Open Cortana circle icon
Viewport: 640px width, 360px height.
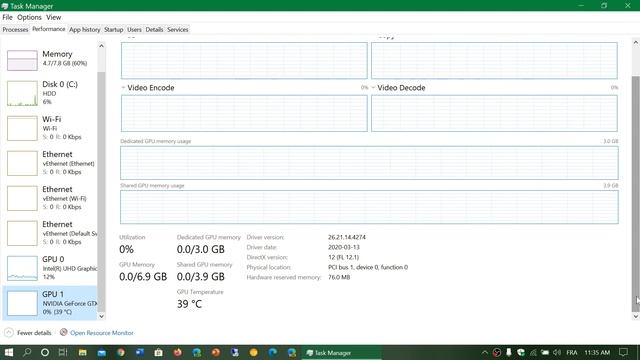(45, 352)
